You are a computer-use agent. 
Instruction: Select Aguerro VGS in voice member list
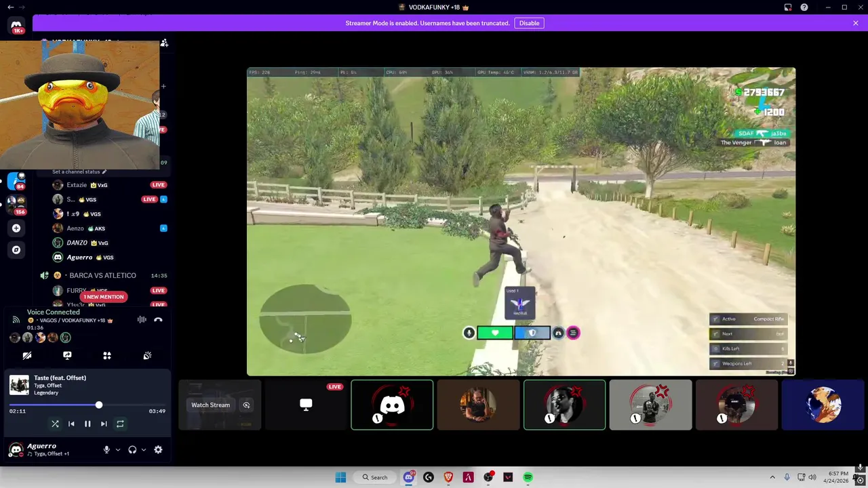click(x=108, y=258)
